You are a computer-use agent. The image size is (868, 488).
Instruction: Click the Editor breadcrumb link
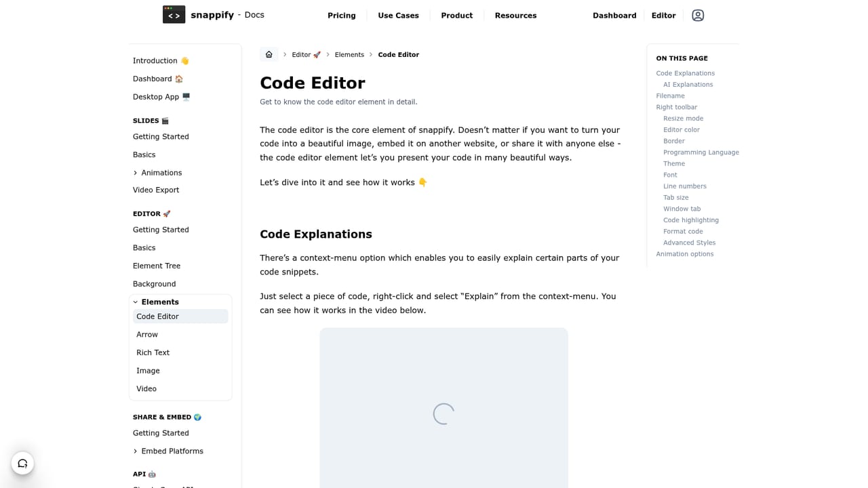coord(307,55)
